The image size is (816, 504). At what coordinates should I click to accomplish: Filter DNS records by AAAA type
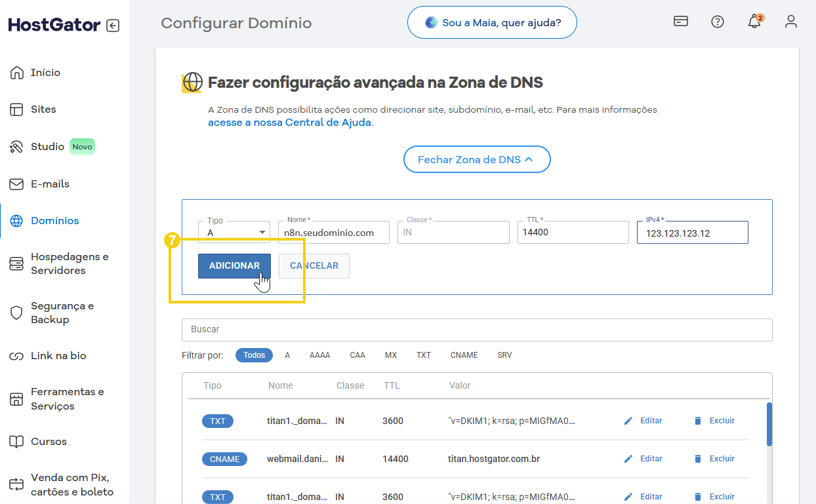(x=319, y=355)
